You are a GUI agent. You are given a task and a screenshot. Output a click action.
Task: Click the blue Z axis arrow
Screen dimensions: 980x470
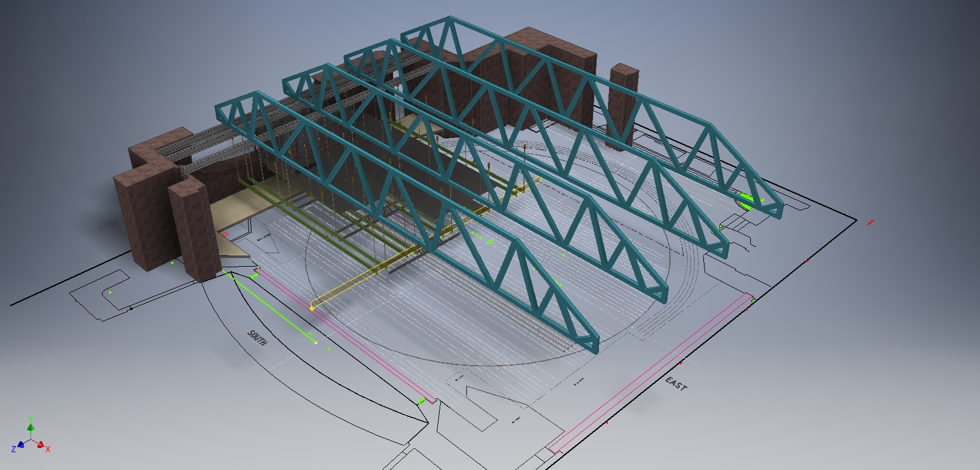coord(21,444)
